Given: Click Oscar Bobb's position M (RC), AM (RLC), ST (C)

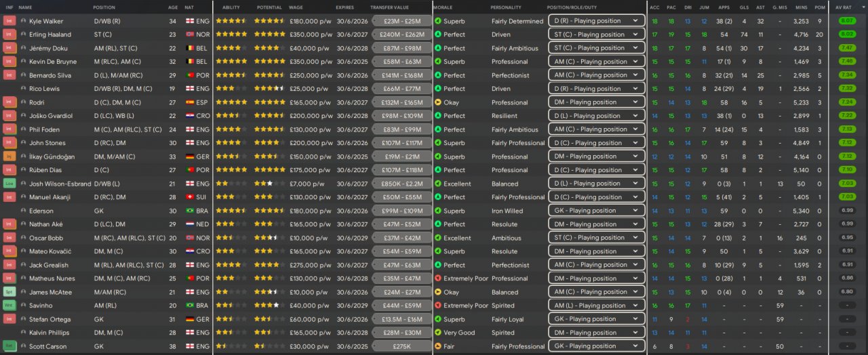Looking at the screenshot, I should 130,238.
